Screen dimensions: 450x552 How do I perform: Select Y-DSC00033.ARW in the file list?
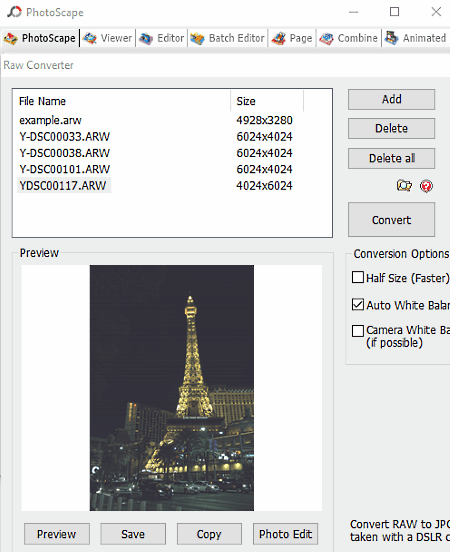[64, 137]
